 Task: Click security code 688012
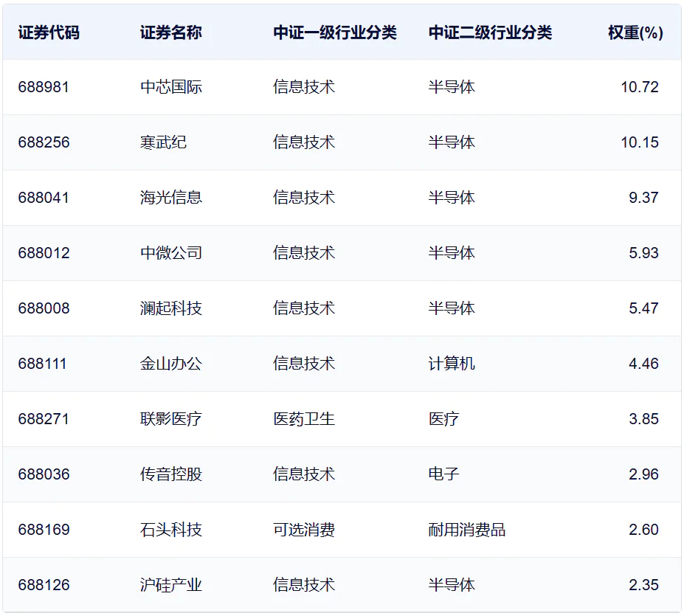pos(44,253)
